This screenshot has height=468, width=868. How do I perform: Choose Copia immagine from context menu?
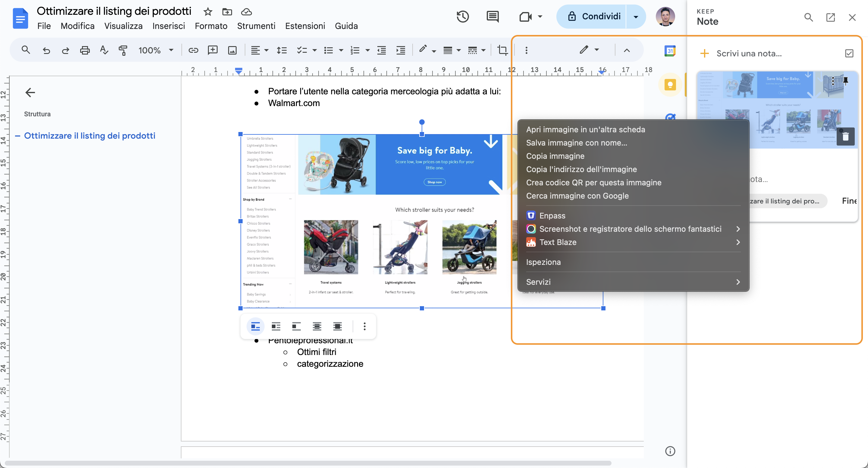pyautogui.click(x=555, y=156)
